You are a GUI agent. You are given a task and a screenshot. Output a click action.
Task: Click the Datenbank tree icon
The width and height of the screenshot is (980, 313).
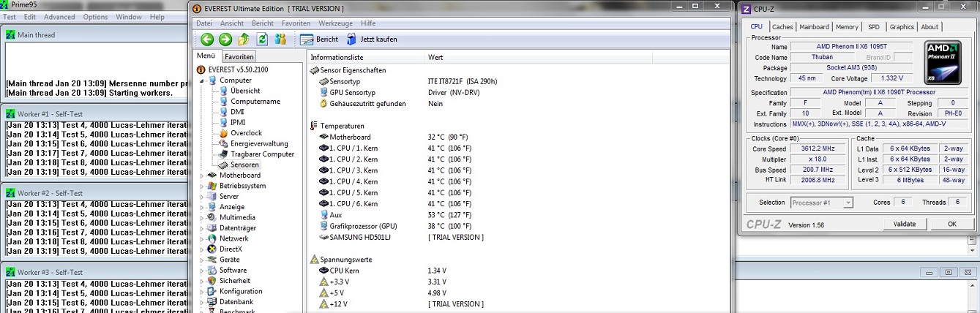pos(212,302)
